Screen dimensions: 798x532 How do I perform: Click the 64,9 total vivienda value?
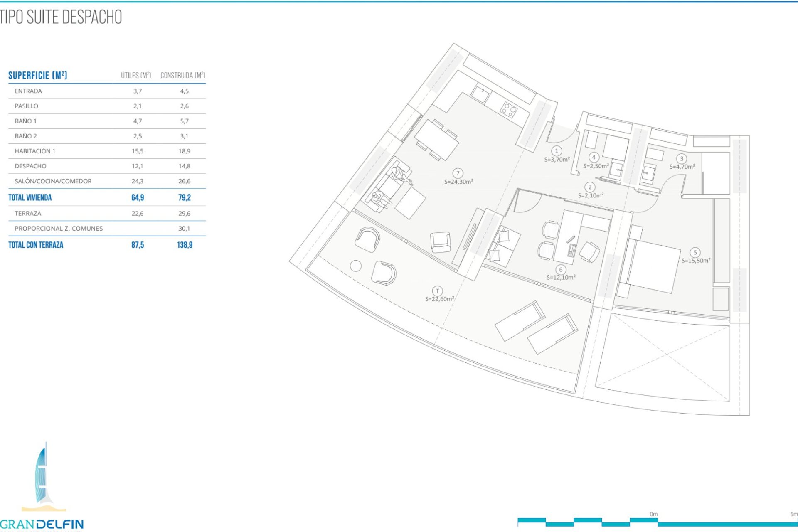click(138, 197)
